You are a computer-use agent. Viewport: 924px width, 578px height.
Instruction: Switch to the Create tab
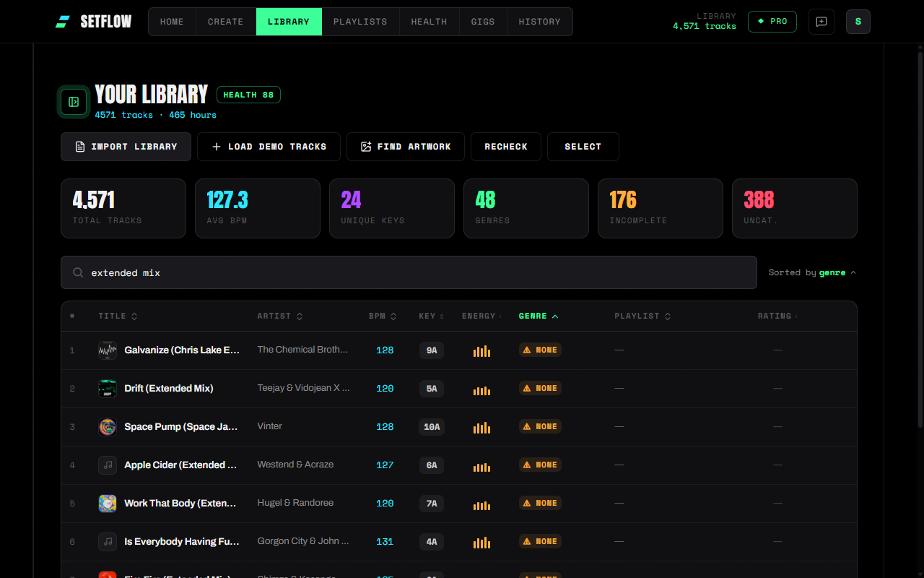[226, 22]
